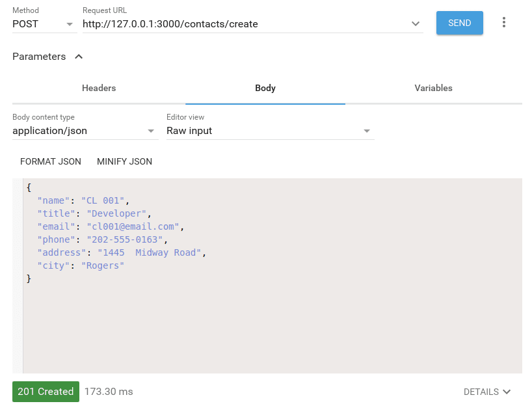
Task: Switch to the Variables tab
Action: pyautogui.click(x=433, y=88)
